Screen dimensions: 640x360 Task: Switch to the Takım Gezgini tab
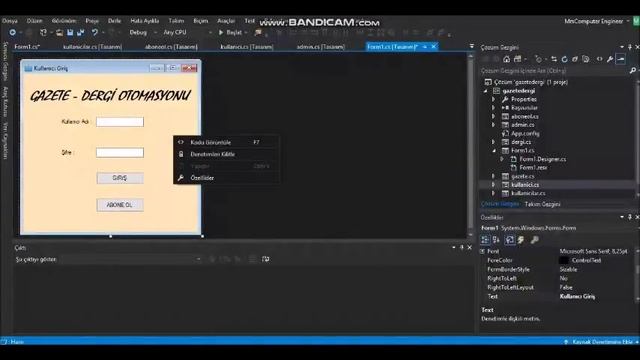[542, 204]
